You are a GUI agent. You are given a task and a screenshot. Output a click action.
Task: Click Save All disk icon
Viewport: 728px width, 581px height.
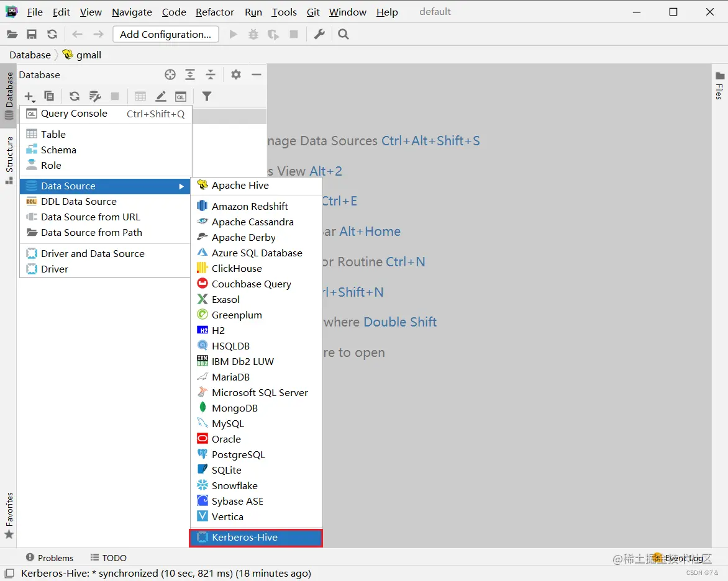[32, 34]
